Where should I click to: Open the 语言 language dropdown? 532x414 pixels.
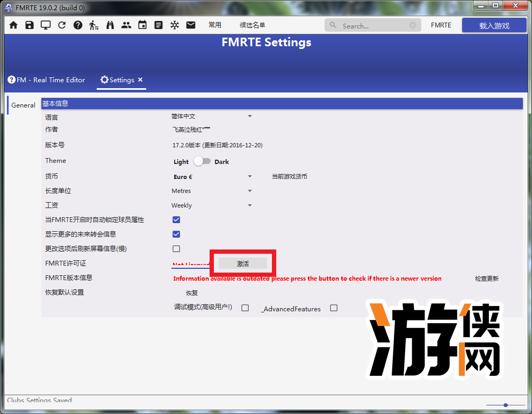click(211, 116)
